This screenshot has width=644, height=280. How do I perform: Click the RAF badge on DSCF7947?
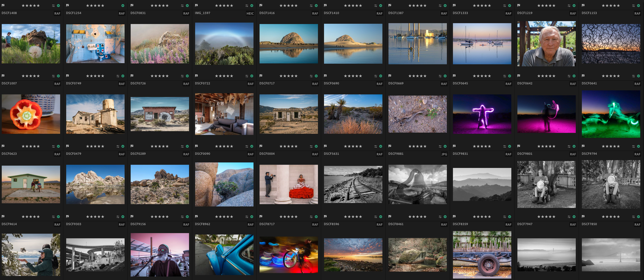(x=573, y=225)
